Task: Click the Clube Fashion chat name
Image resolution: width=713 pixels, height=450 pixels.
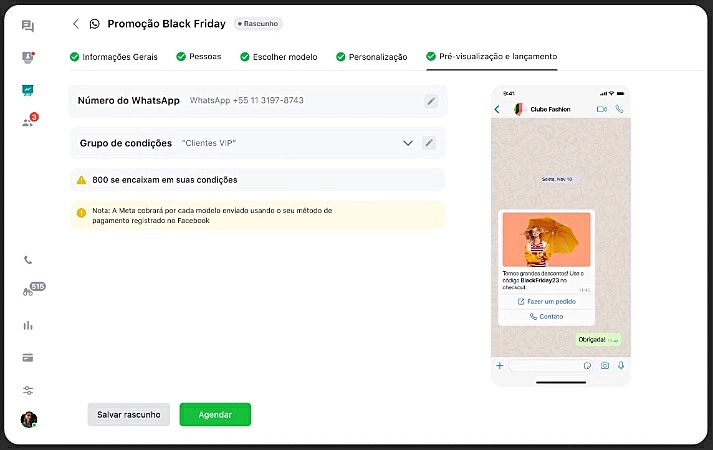Action: tap(550, 110)
